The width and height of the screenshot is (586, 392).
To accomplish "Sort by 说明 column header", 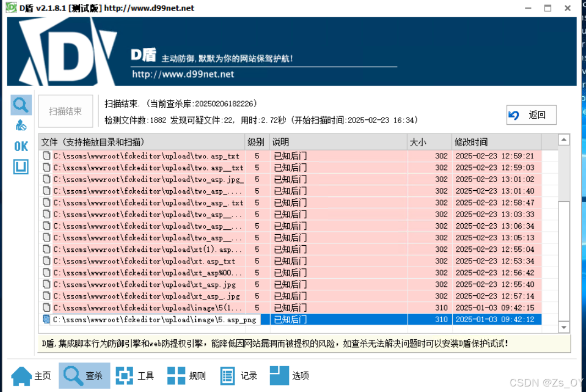I will tap(338, 142).
